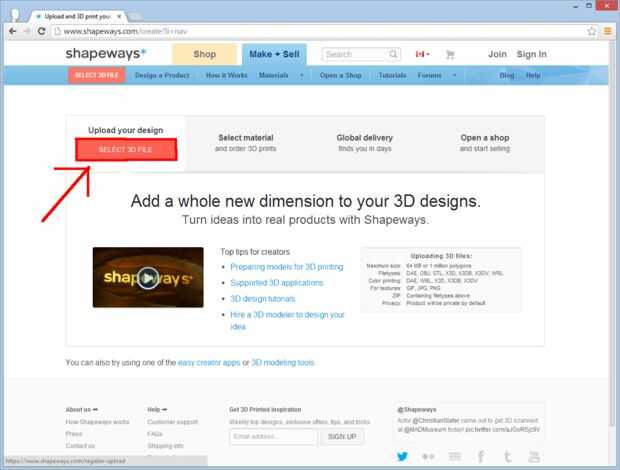Screen dimensions: 620x470
Task: Open the FAQs footer link
Action: tap(155, 434)
